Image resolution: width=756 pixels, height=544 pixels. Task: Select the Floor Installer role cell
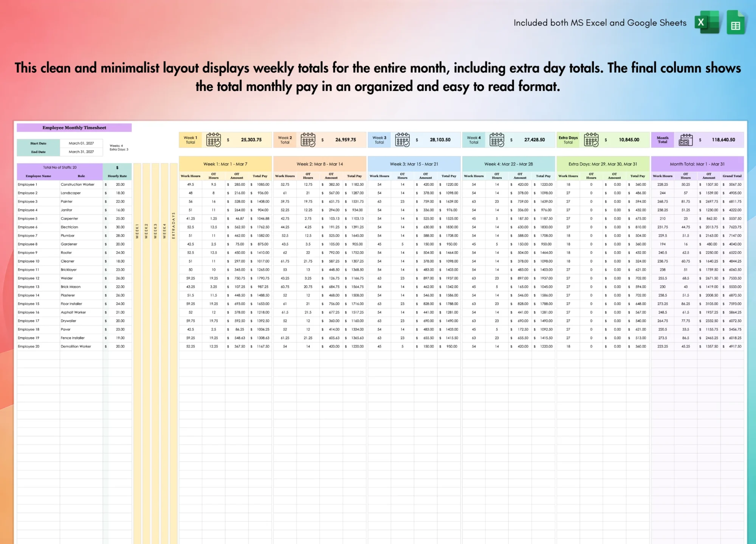81,304
